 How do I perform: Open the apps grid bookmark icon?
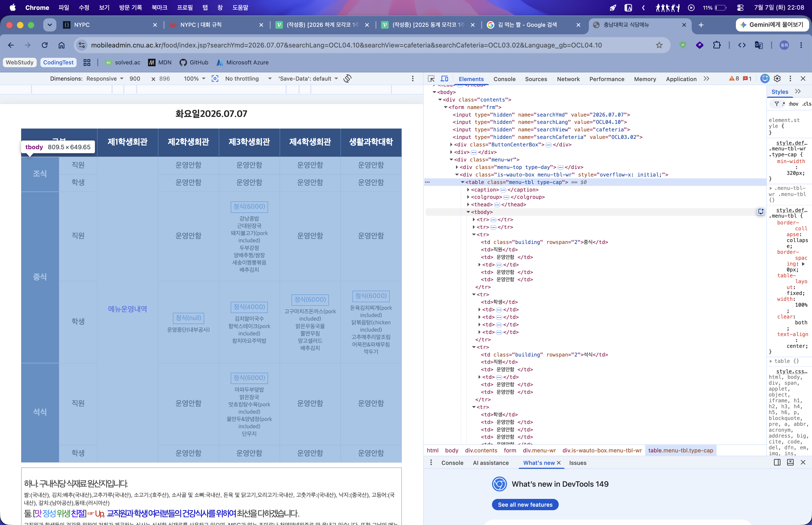click(87, 62)
